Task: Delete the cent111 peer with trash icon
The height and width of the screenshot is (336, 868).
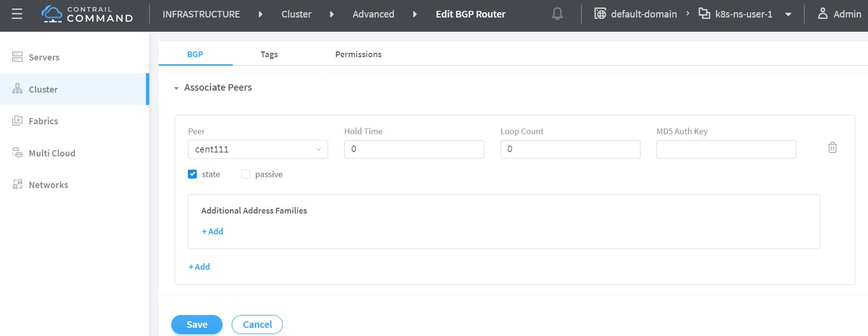Action: tap(832, 148)
